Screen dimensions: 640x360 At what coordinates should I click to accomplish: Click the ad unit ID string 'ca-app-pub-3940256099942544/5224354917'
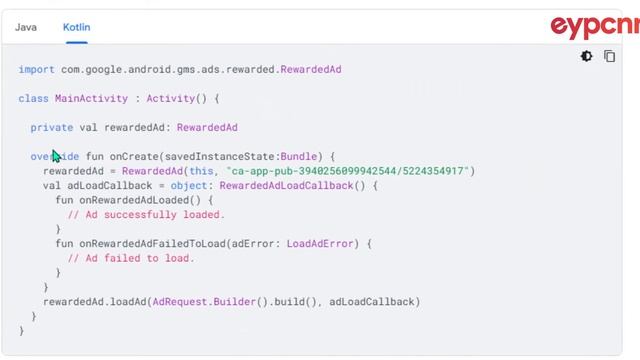pyautogui.click(x=347, y=171)
